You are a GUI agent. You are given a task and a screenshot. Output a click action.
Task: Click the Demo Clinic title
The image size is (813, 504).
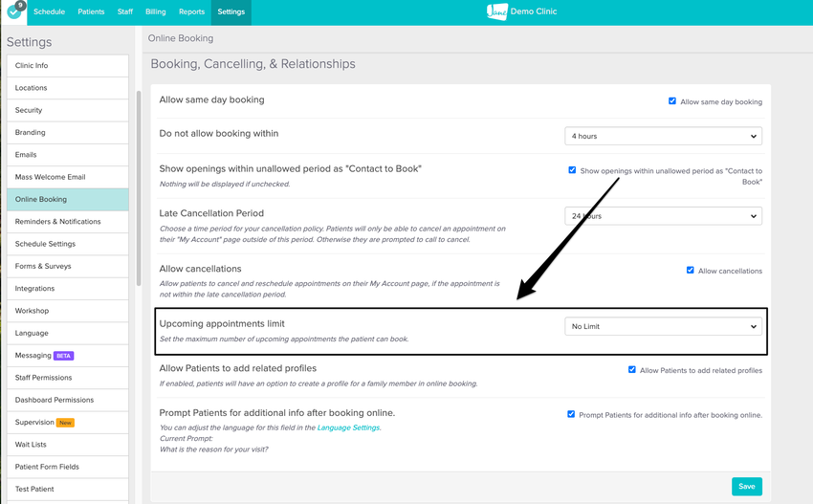(x=534, y=11)
